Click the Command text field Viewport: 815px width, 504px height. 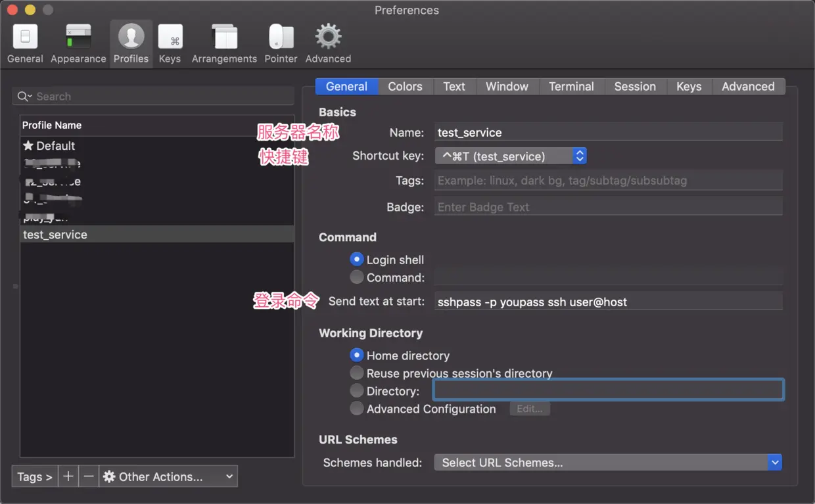pyautogui.click(x=609, y=277)
